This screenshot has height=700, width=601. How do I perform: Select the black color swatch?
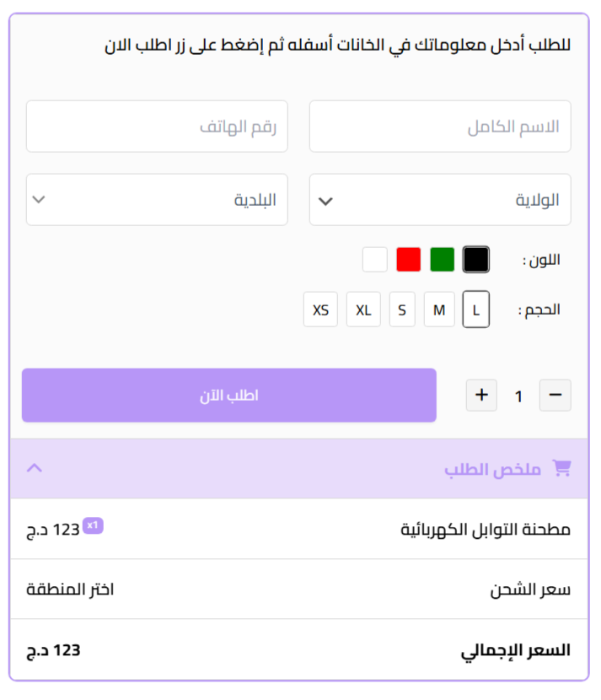(476, 260)
